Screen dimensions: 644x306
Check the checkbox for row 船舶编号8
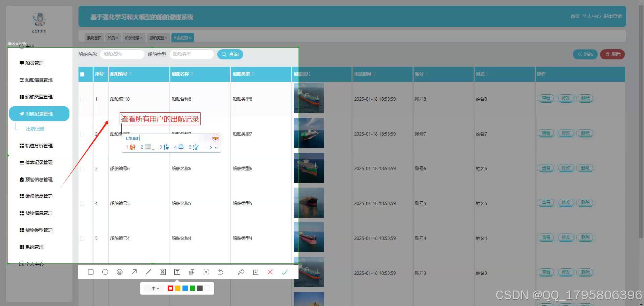coord(82,99)
